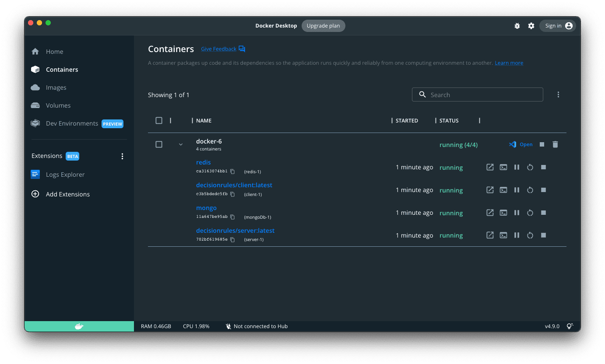
Task: Stop the redis container
Action: (x=543, y=167)
